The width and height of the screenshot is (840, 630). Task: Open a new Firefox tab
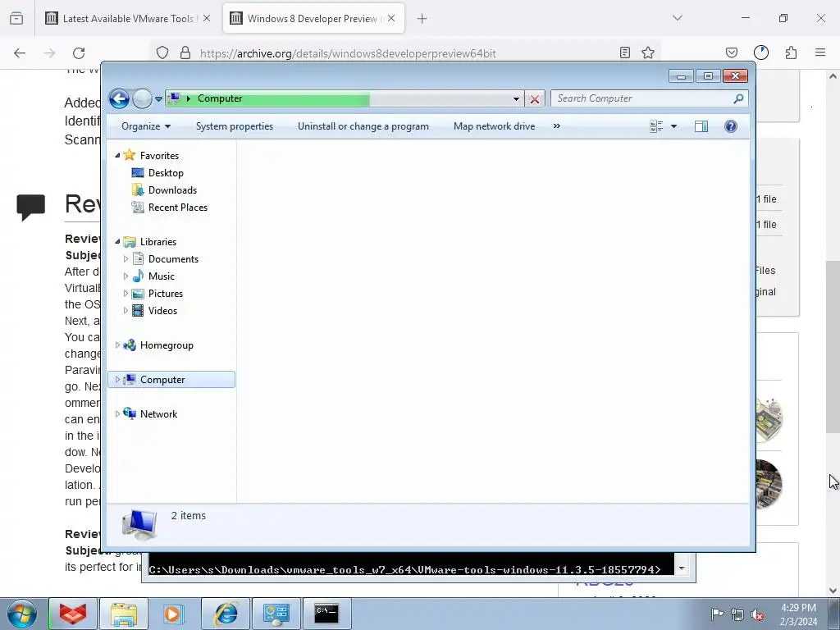(x=422, y=19)
